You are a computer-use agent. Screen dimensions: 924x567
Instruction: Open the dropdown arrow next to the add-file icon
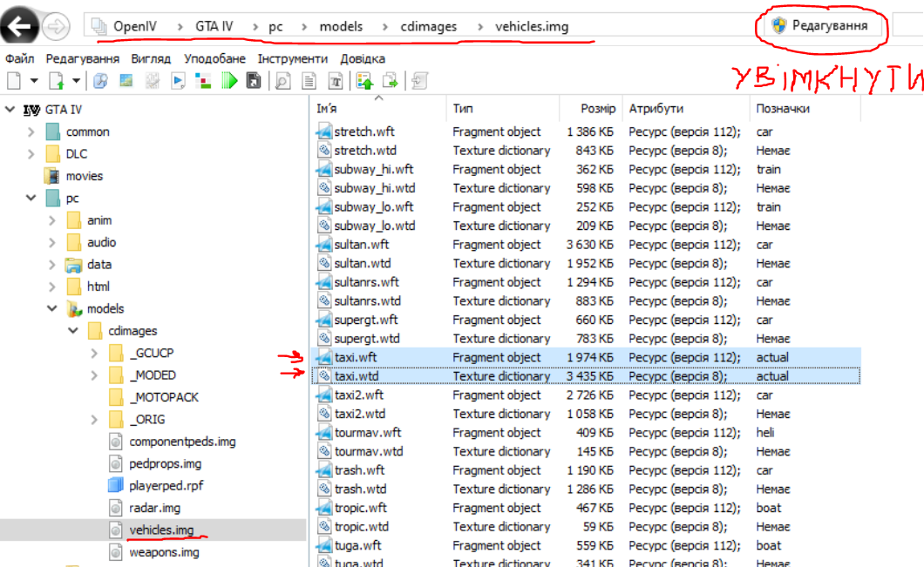(76, 81)
